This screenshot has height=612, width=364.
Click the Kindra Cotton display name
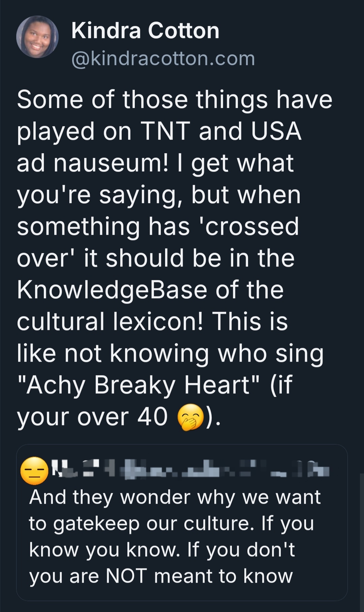point(145,31)
